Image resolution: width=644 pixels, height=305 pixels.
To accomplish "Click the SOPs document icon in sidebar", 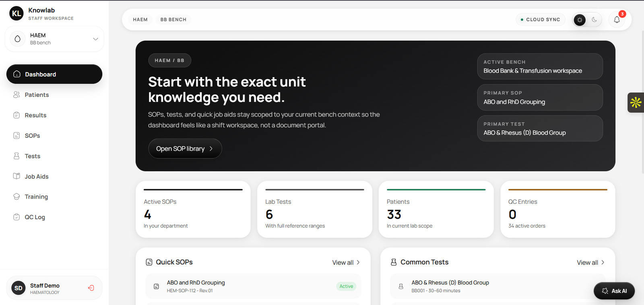I will coord(17,135).
